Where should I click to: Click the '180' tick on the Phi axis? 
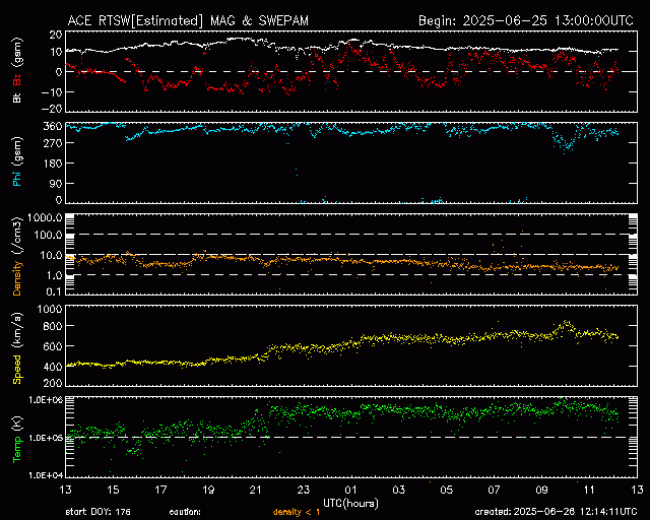53,163
